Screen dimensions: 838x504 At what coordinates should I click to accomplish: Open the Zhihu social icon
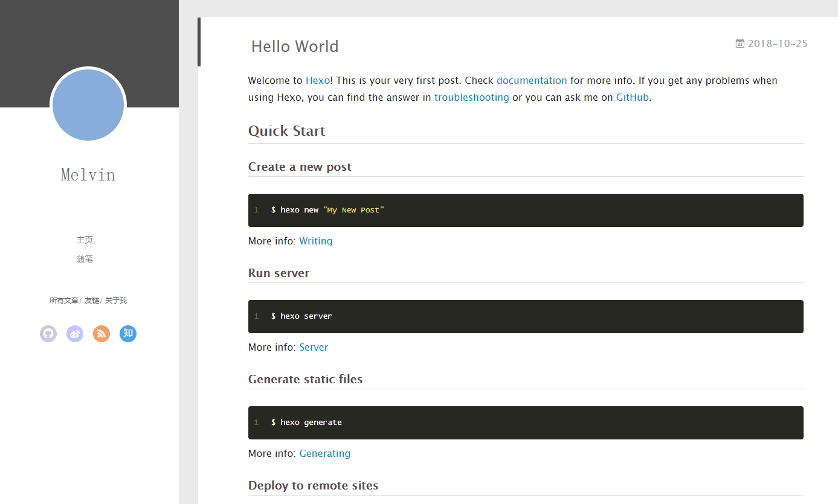128,334
